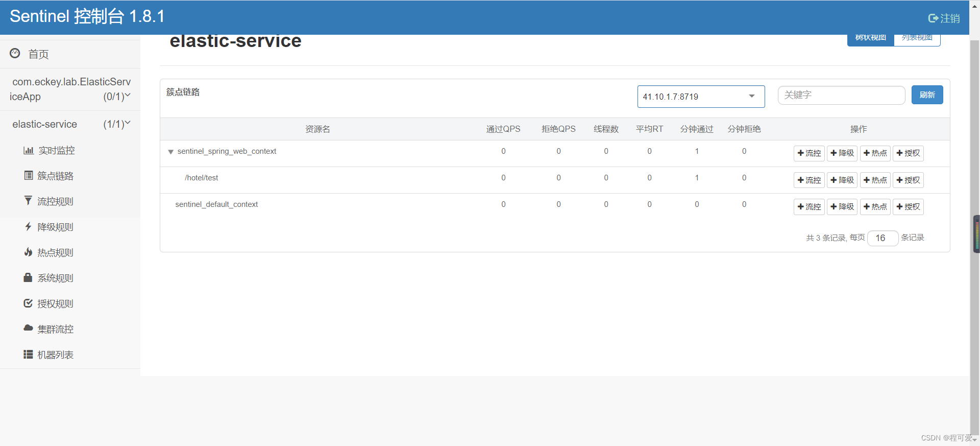Add 流控 rule for sentinel_spring_web_context
The image size is (980, 446).
[x=809, y=153]
